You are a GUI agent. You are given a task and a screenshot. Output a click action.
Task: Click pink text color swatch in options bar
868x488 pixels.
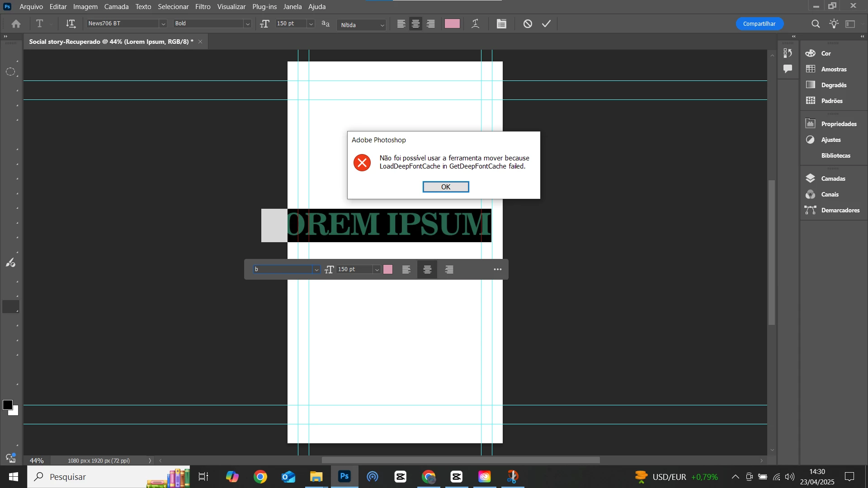452,23
